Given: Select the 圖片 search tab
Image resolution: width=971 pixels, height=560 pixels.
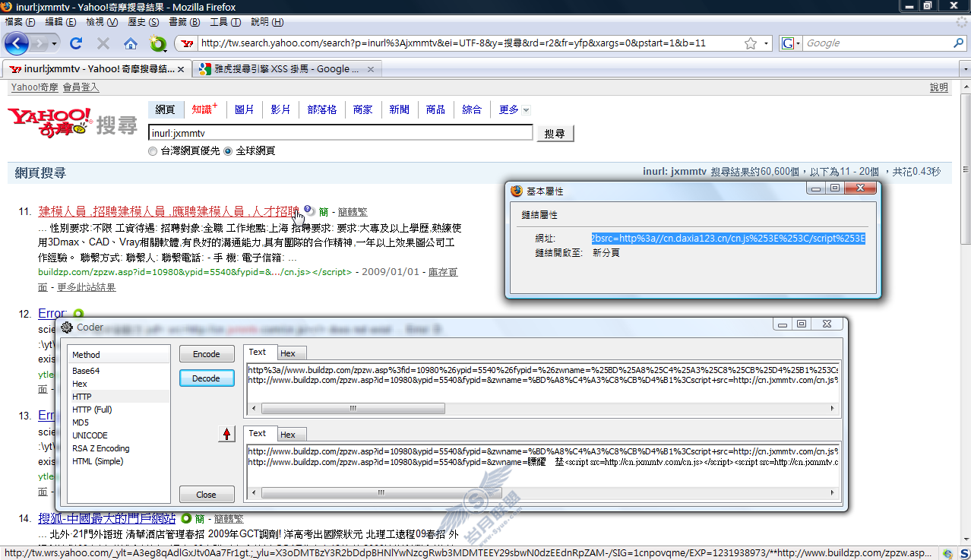Looking at the screenshot, I should 245,109.
